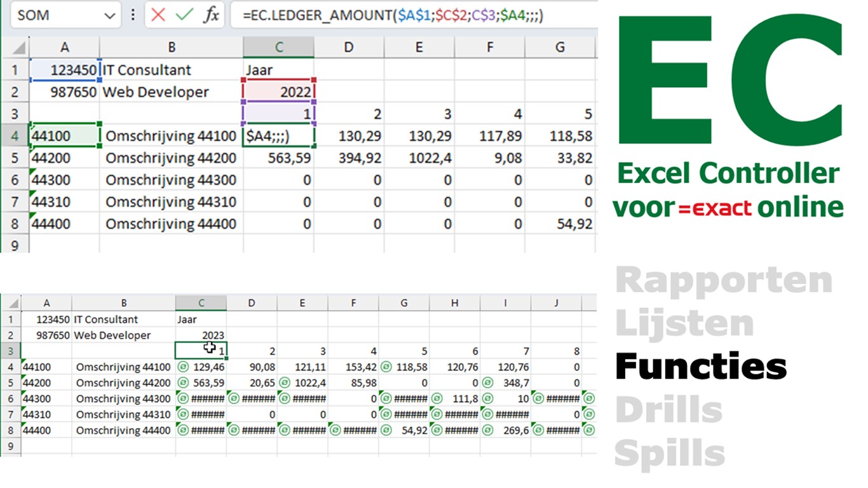Click the green icon in cell J6 of the 2023 sheet
Viewport: 868px width, 488px height.
click(539, 398)
